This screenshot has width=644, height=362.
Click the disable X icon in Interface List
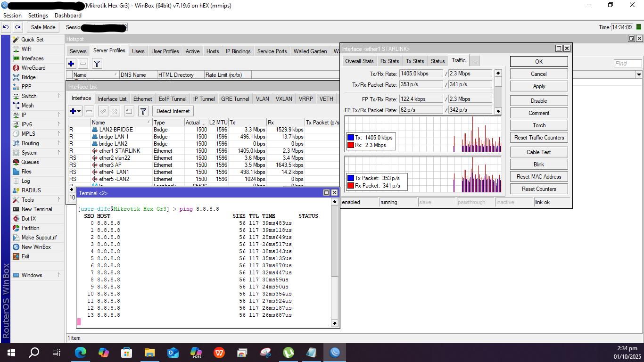click(115, 111)
